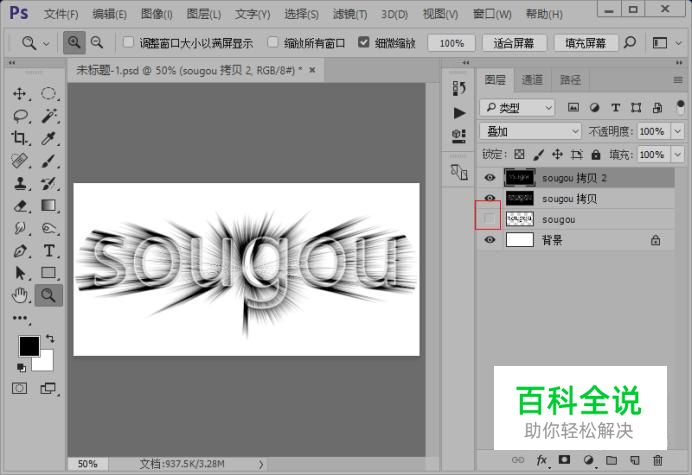Image resolution: width=692 pixels, height=475 pixels.
Task: Select the Rectangle shape tool
Action: (x=49, y=273)
